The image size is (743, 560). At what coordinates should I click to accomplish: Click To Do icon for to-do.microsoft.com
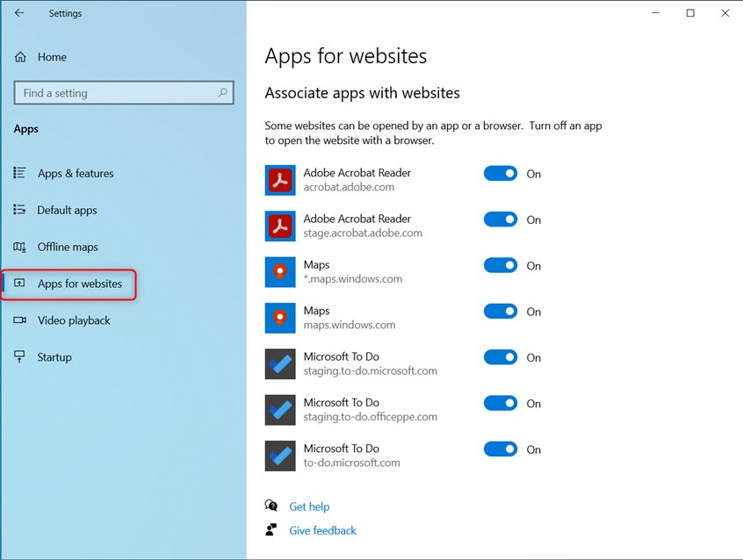tap(280, 456)
